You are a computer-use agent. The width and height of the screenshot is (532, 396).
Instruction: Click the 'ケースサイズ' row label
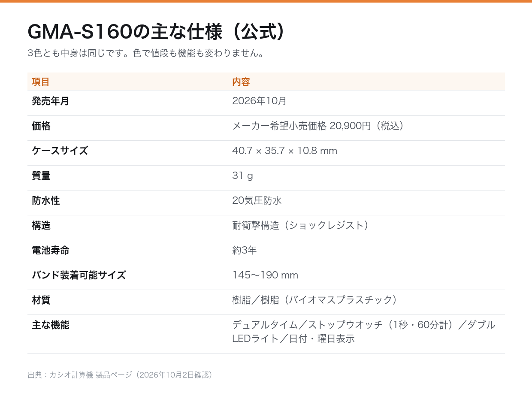(60, 151)
